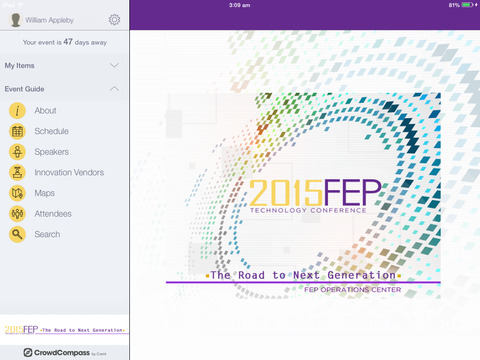
Task: Click the William Appleby name
Action: (49, 20)
